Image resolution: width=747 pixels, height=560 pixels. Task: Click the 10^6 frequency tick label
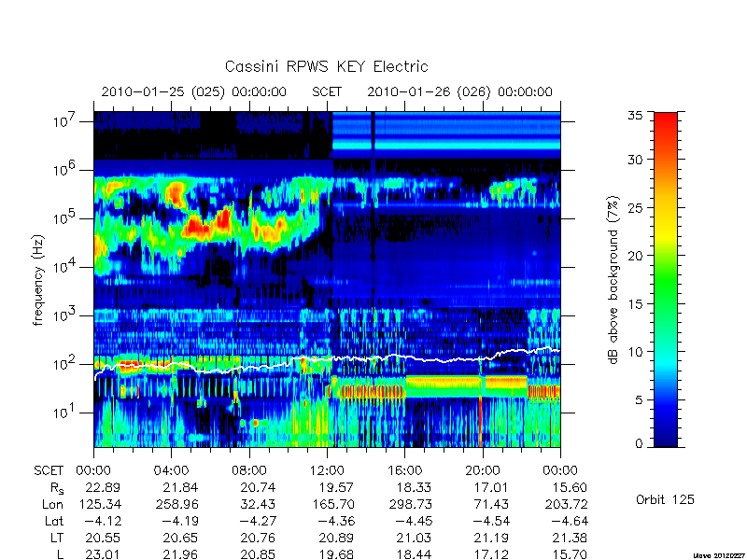64,169
